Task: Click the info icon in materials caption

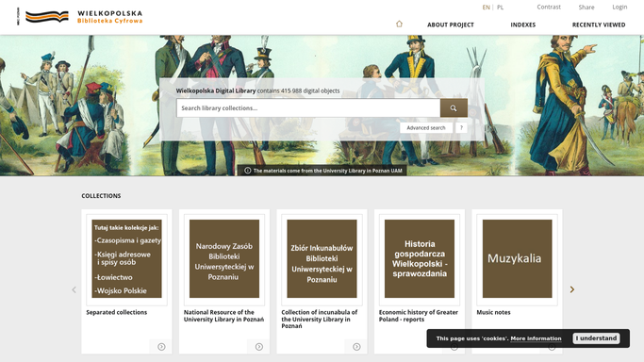Action: [x=248, y=171]
